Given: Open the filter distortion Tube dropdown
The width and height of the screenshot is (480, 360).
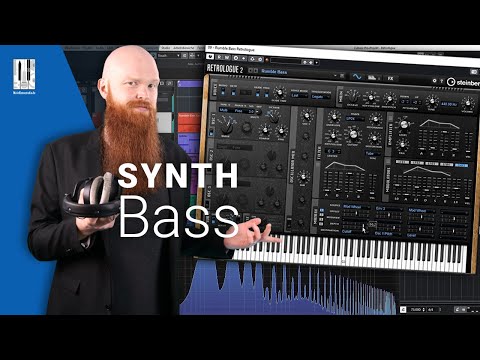Looking at the screenshot, I should (373, 153).
